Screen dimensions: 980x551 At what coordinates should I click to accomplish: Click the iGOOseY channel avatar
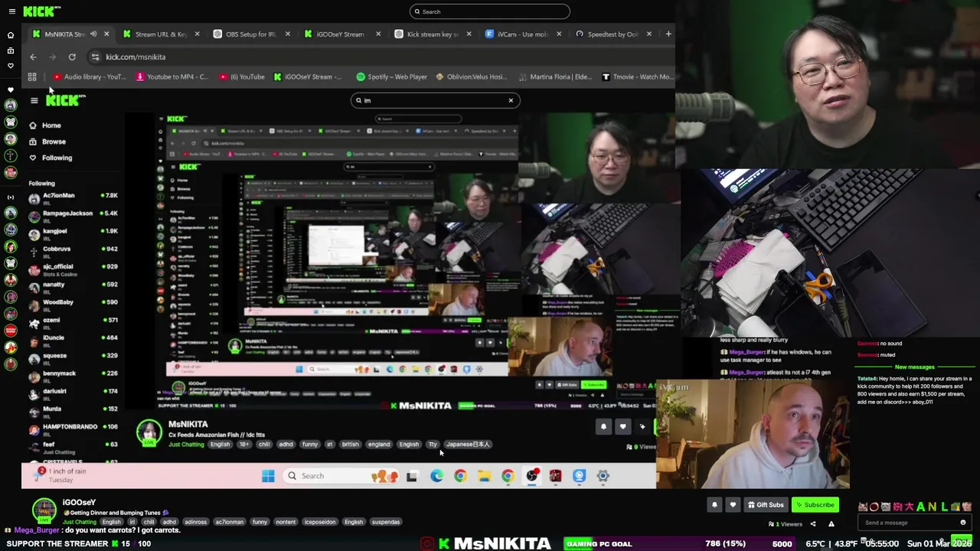[x=44, y=511]
